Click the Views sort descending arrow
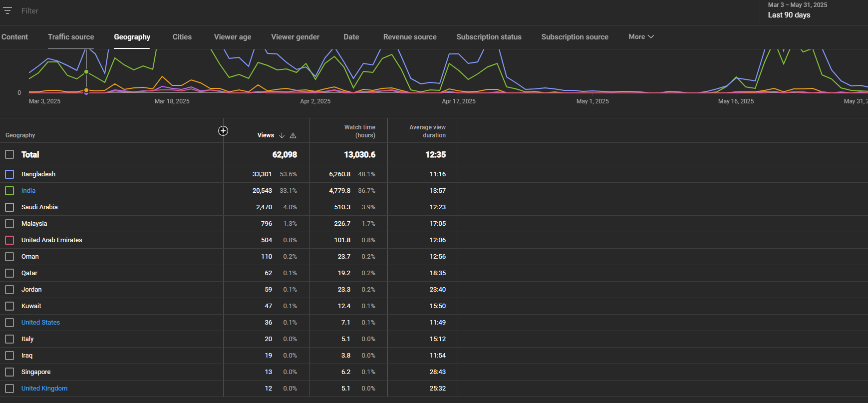Image resolution: width=868 pixels, height=403 pixels. click(x=282, y=135)
